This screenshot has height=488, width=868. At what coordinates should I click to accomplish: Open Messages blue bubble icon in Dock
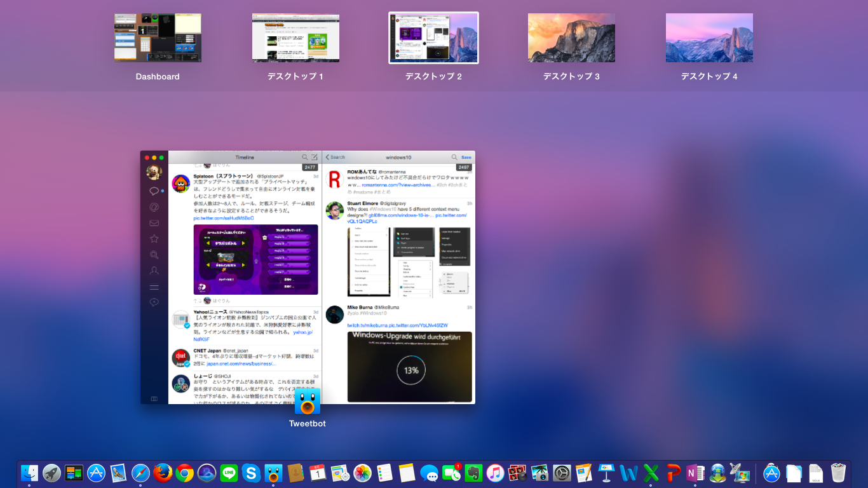tap(429, 473)
